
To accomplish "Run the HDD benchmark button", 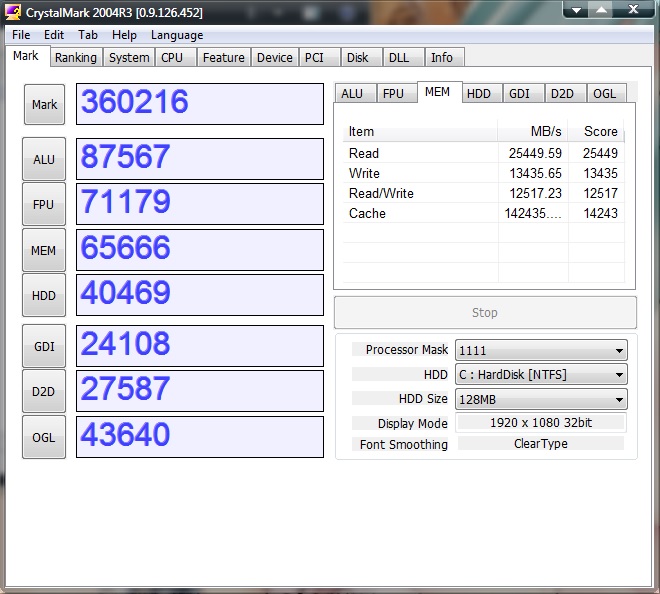I will [44, 295].
